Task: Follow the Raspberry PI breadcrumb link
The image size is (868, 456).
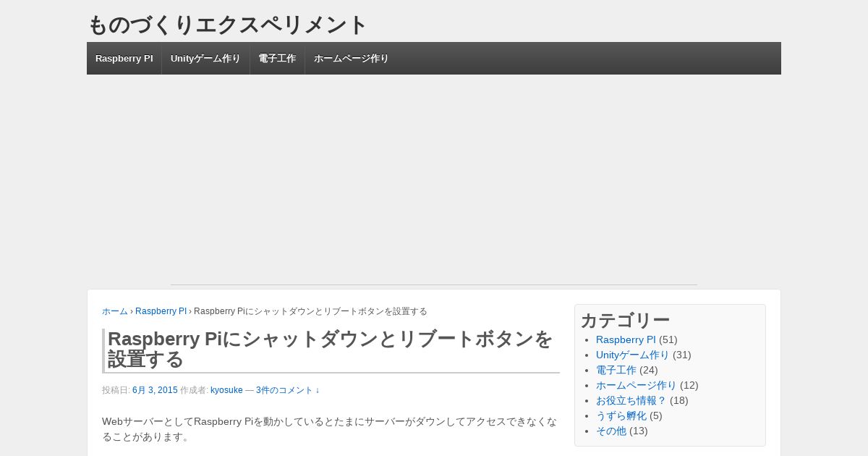Action: (161, 311)
